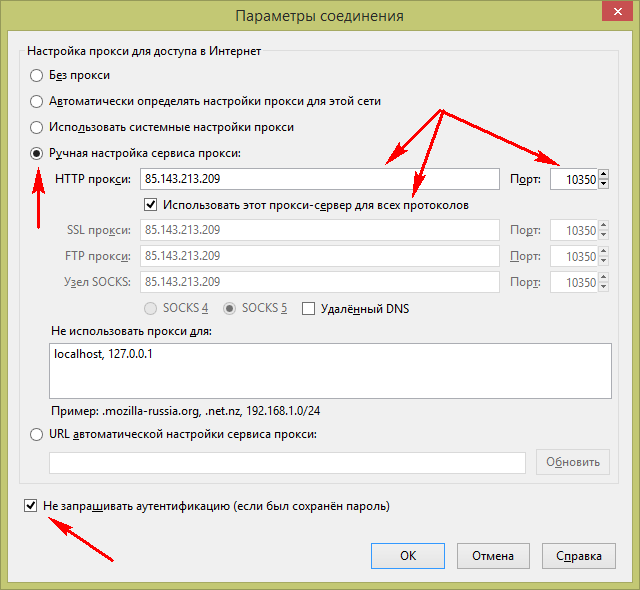Click the HTTP прокси address field
640x590 pixels.
[320, 179]
